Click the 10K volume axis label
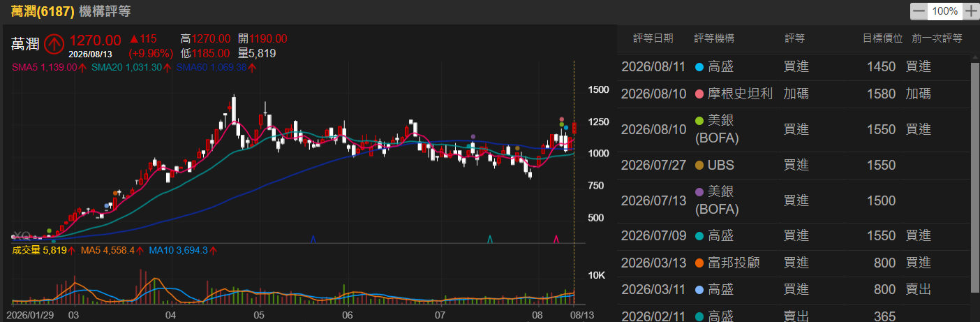Screen dimensions: 980x322 596,276
